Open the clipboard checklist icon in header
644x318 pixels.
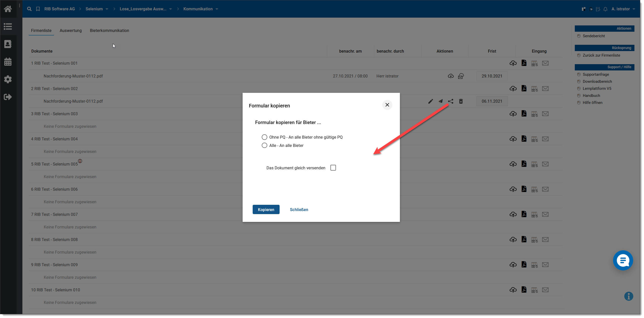591,9
